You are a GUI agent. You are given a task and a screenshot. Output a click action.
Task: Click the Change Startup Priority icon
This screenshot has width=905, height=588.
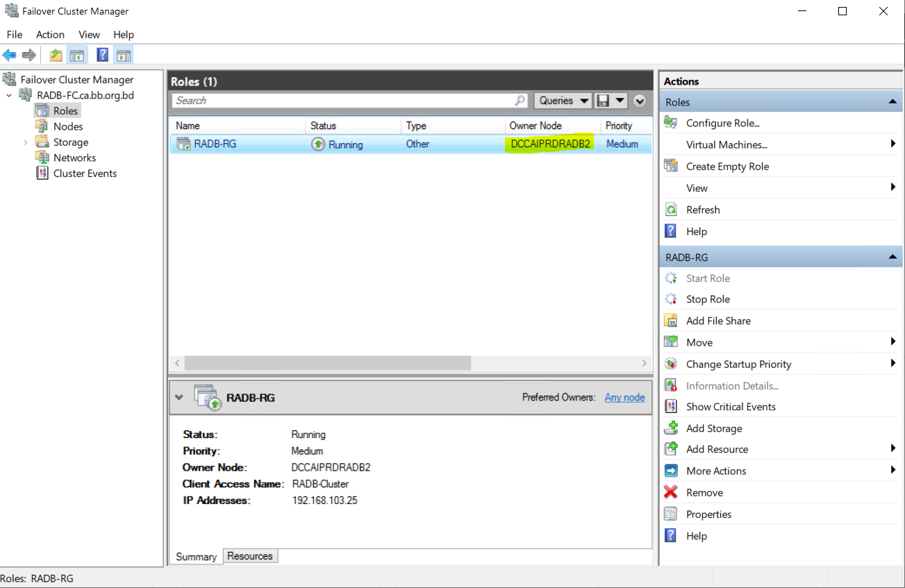tap(671, 364)
